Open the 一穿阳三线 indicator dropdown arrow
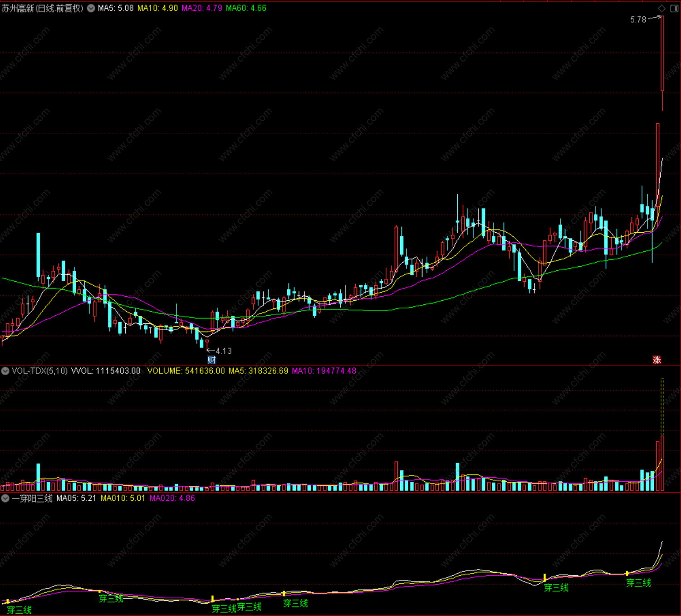 5,499
